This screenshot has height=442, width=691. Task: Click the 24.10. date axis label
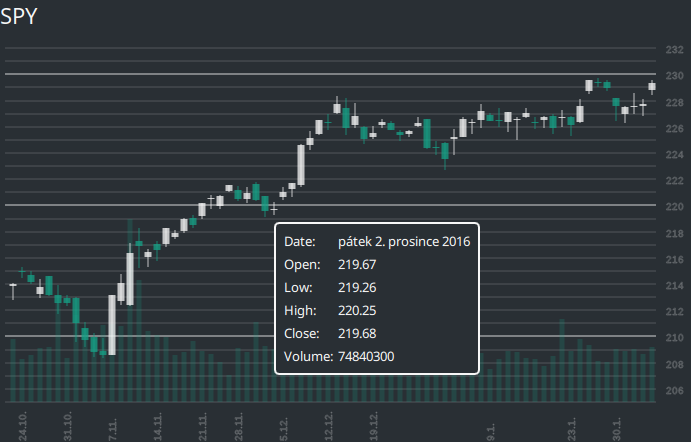pyautogui.click(x=23, y=427)
